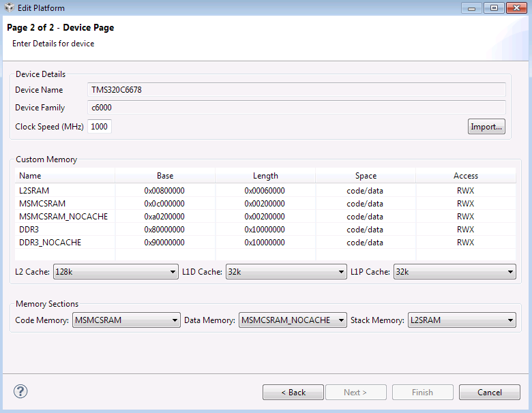Viewport: 532px width, 413px height.
Task: Click the Length column header
Action: click(x=265, y=176)
